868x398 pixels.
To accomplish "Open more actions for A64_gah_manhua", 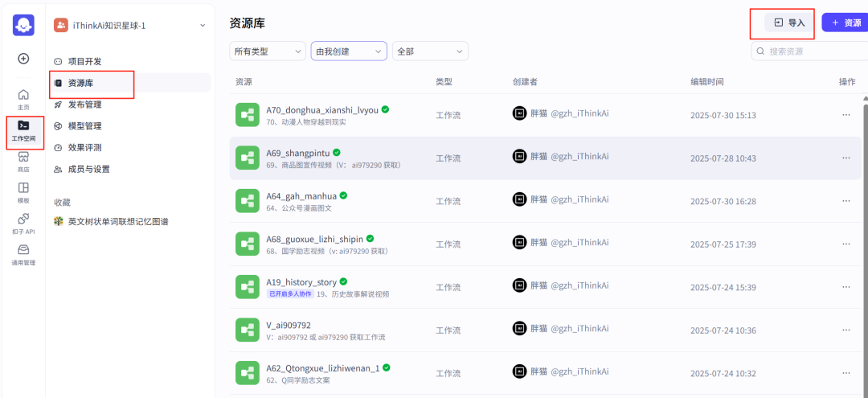I will (x=845, y=200).
